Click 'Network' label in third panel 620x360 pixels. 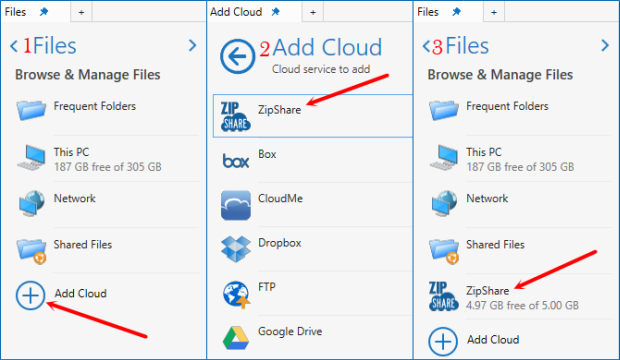point(487,198)
